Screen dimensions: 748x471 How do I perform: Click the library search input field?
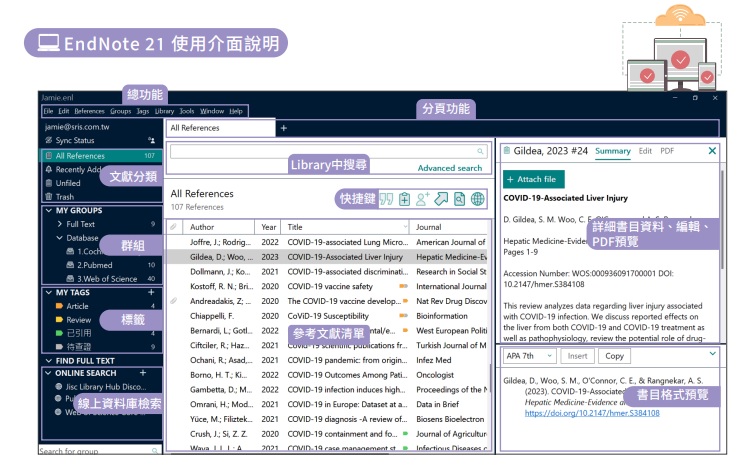[320, 152]
